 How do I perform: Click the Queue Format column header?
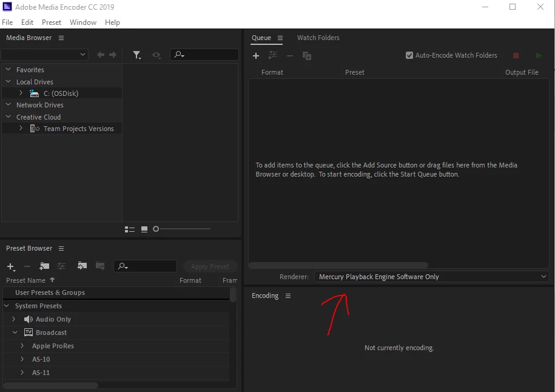(x=272, y=72)
